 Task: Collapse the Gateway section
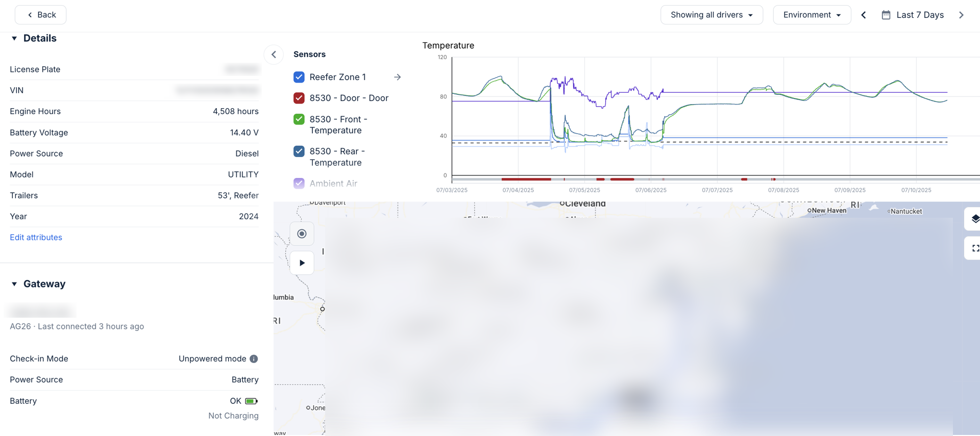14,284
